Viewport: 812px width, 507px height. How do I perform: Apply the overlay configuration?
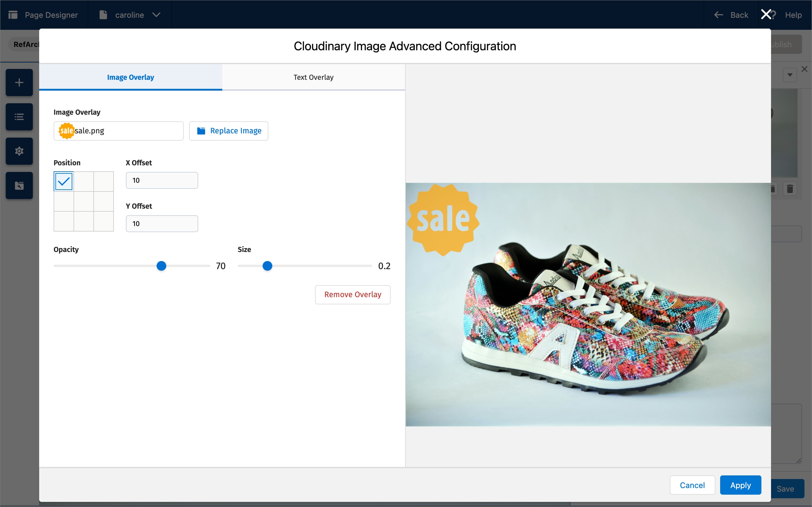(x=740, y=485)
